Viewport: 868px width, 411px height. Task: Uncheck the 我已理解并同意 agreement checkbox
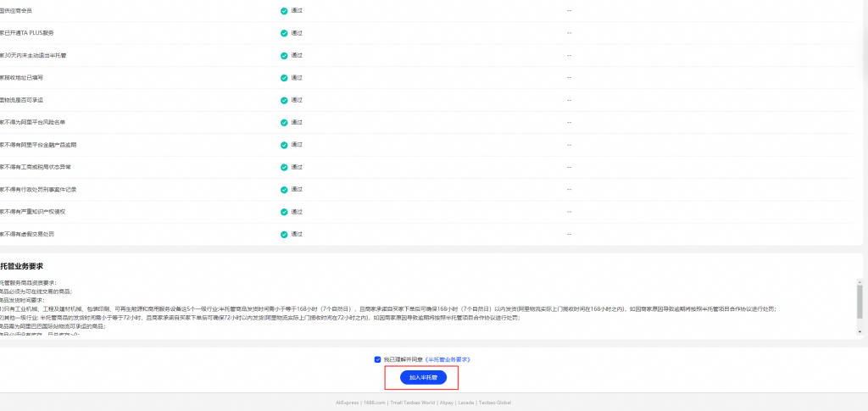tap(377, 359)
